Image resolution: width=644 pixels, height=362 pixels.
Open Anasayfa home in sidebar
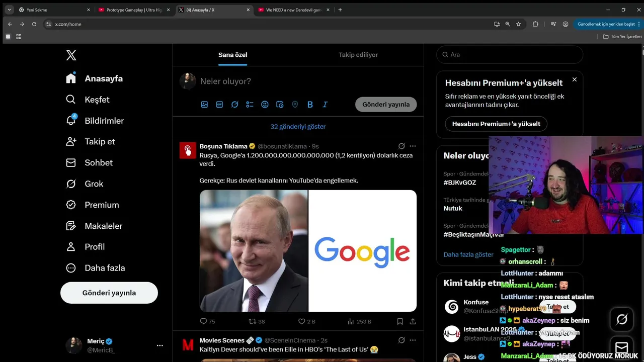(x=94, y=78)
